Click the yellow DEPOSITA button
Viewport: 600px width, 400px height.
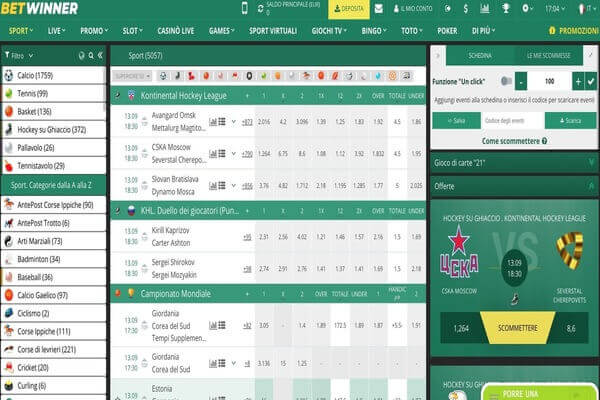349,9
